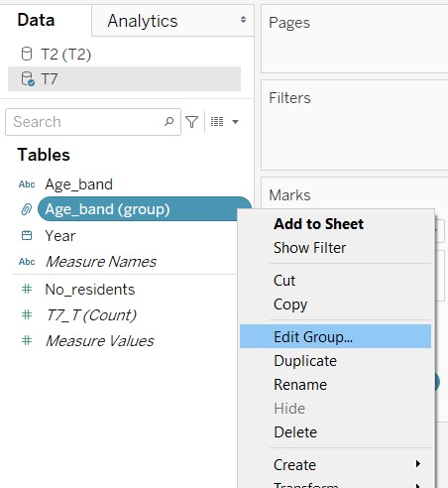Image resolution: width=448 pixels, height=488 pixels.
Task: Click the Abc icon beside Measure Names
Action: pos(27,262)
